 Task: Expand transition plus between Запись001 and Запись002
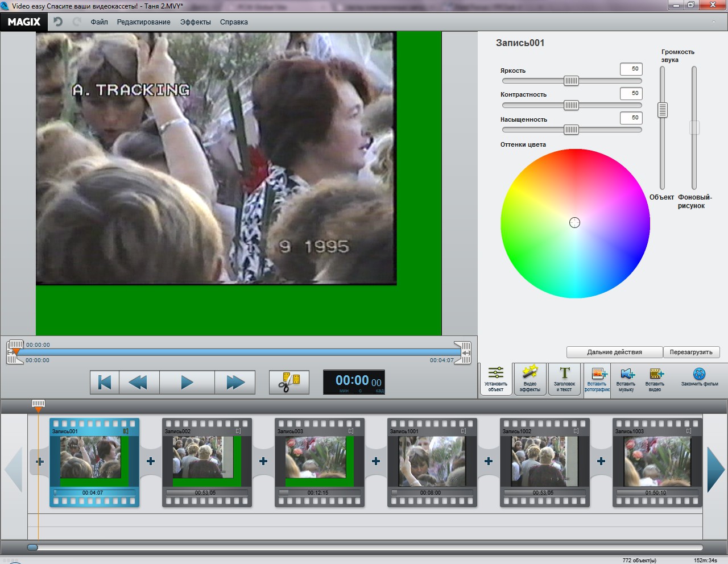(x=151, y=461)
